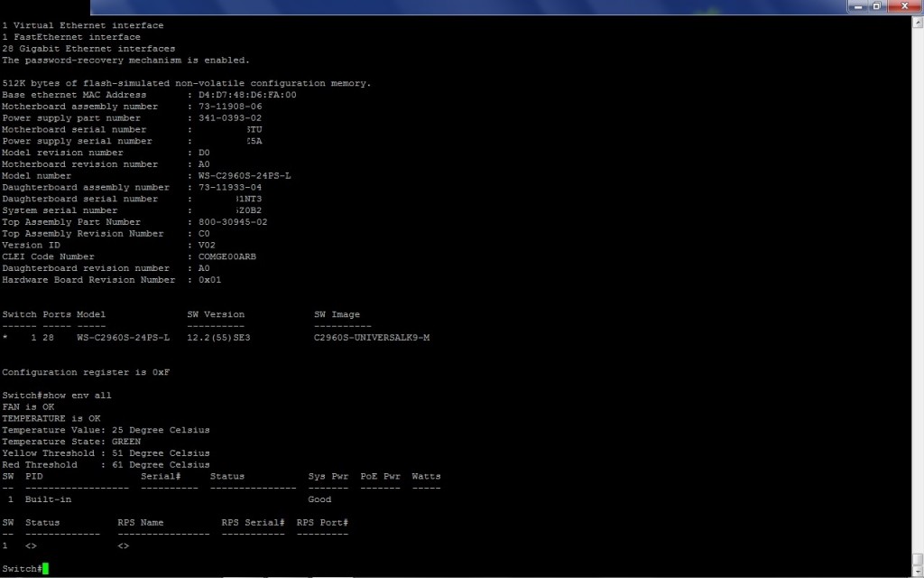The image size is (924, 578).
Task: Click the MAC address D4:D7:48:D6:FA:00
Action: click(247, 95)
